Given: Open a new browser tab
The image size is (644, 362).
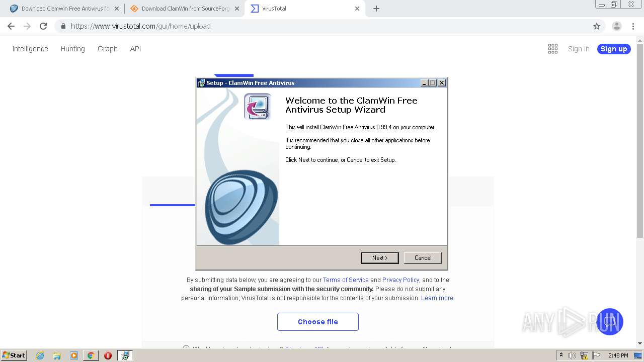Looking at the screenshot, I should tap(376, 9).
